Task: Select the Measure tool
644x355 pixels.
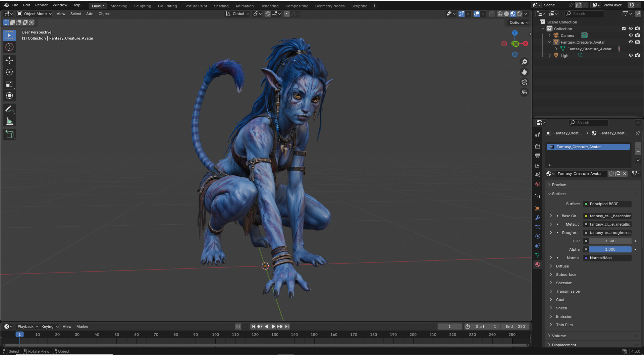Action: (x=9, y=121)
